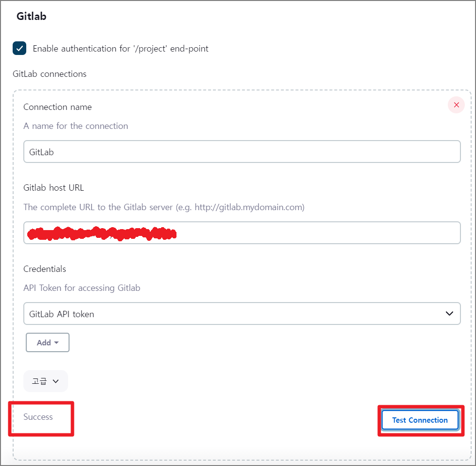This screenshot has height=466, width=476.
Task: Click the Connection name label
Action: (x=57, y=107)
